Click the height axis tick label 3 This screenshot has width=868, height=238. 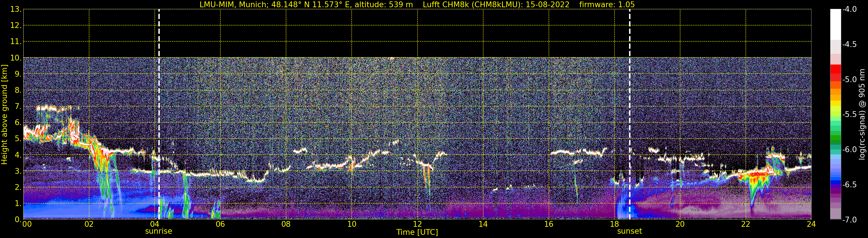pyautogui.click(x=18, y=171)
